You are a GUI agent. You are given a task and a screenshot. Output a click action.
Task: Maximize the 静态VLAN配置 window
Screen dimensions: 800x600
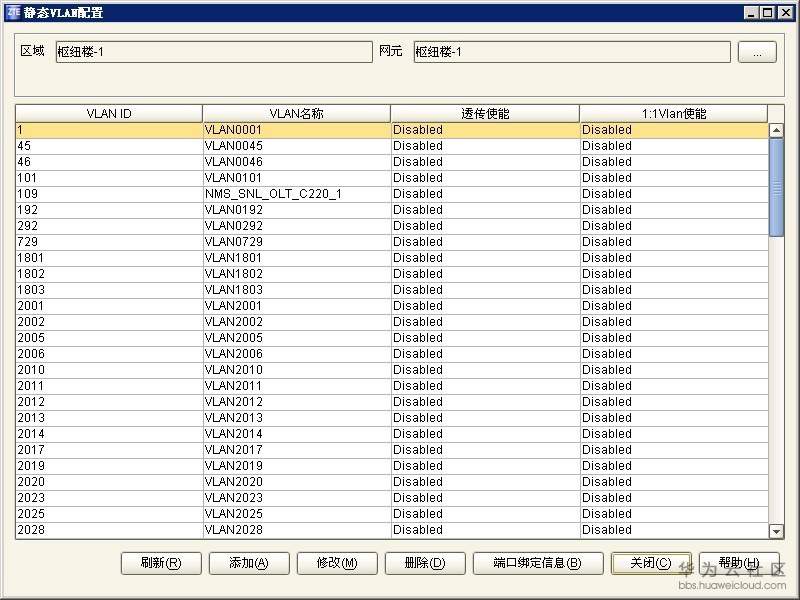click(767, 13)
